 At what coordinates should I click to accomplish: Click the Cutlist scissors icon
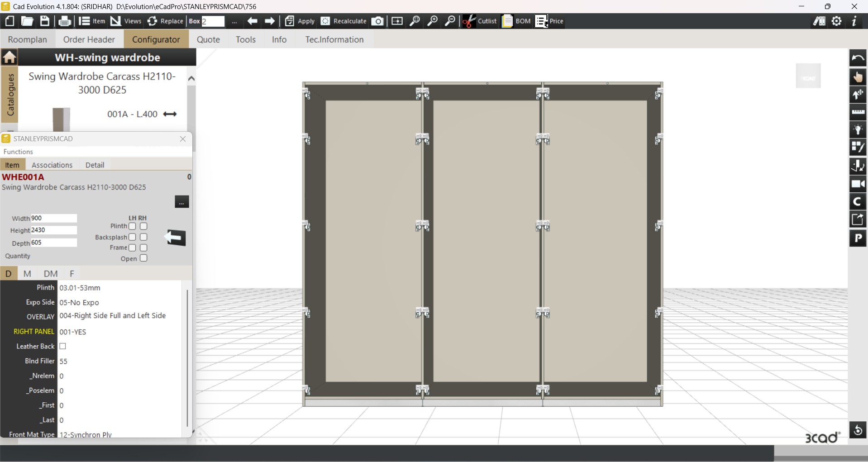(469, 21)
